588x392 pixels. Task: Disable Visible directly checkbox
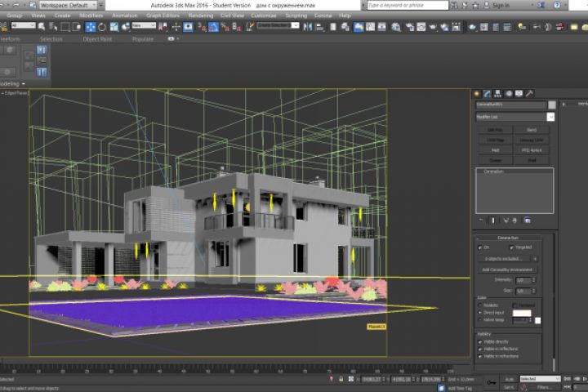click(479, 341)
